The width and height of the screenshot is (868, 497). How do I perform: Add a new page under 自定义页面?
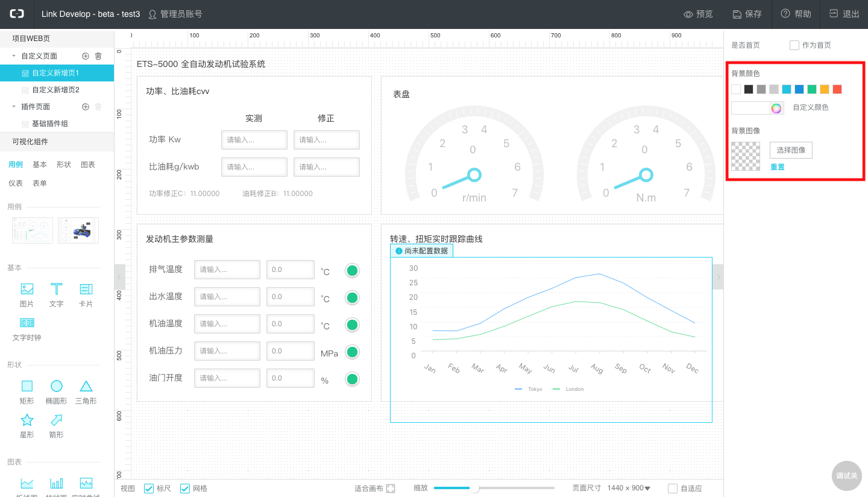(x=86, y=56)
